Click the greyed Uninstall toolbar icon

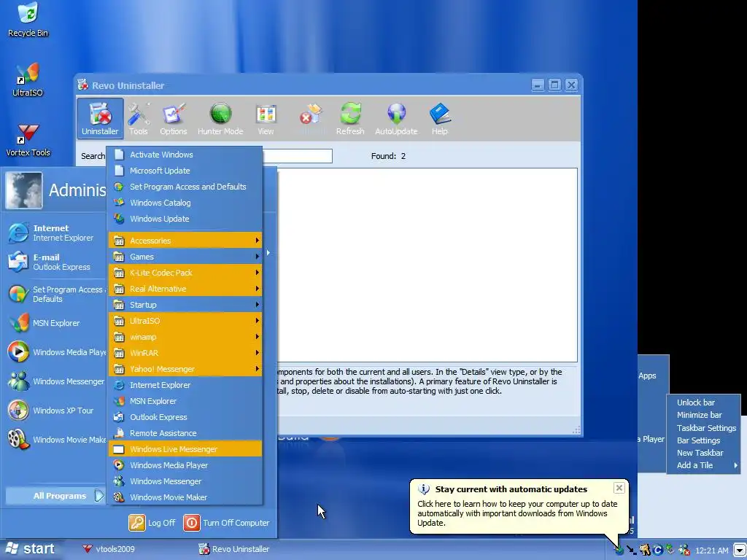tap(311, 119)
